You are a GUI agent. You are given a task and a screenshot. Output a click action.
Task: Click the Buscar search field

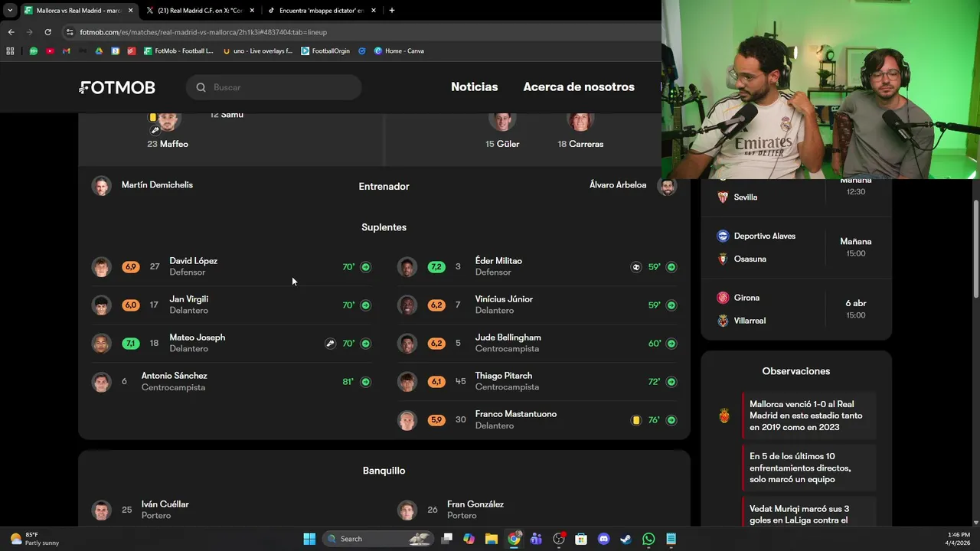click(x=274, y=87)
